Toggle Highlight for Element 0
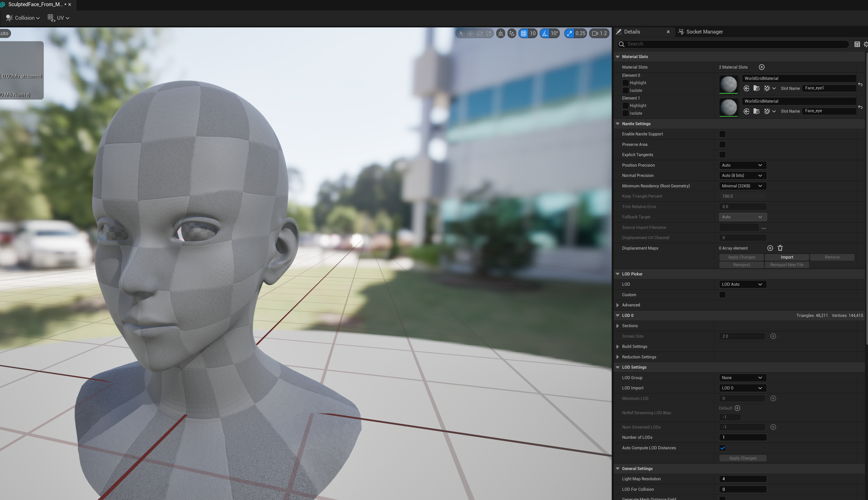 (x=626, y=83)
